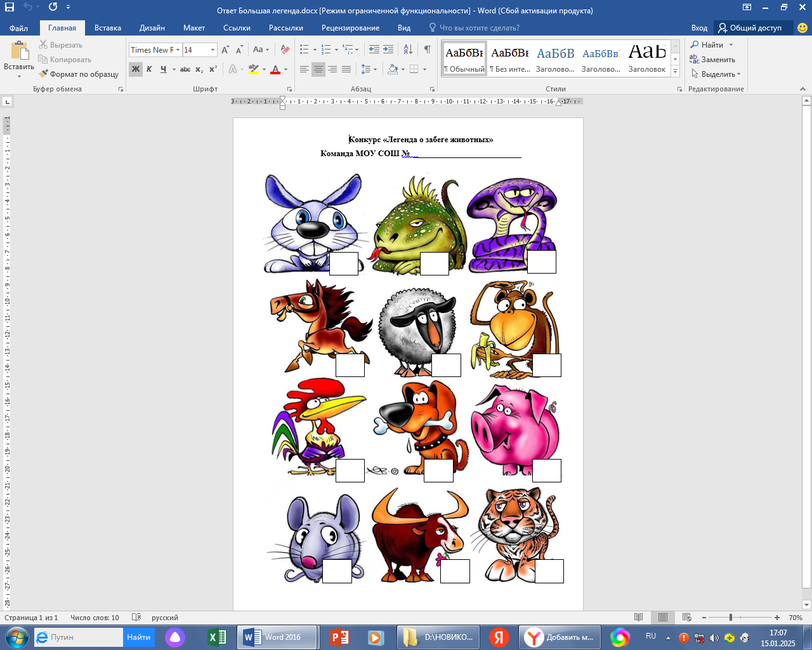The height and width of the screenshot is (650, 812).
Task: Show paragraph marks with pilcrow icon
Action: coord(427,50)
